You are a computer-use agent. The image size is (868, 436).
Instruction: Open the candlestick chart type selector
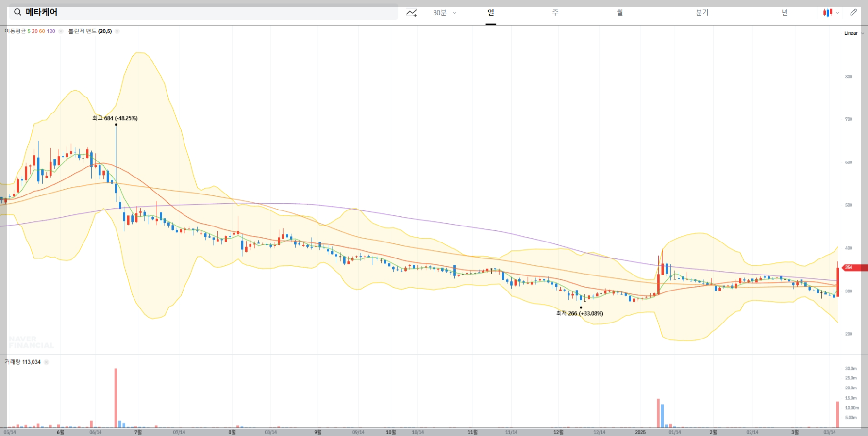click(x=828, y=13)
